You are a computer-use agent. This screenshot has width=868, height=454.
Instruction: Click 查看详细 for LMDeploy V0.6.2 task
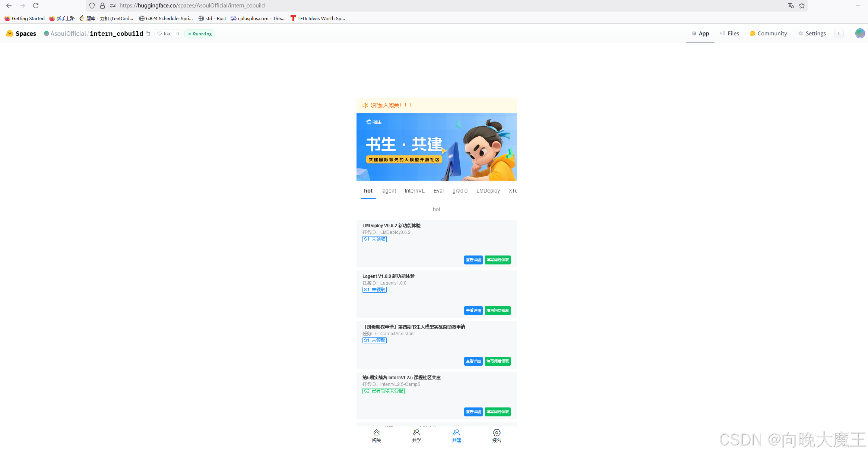pos(473,260)
